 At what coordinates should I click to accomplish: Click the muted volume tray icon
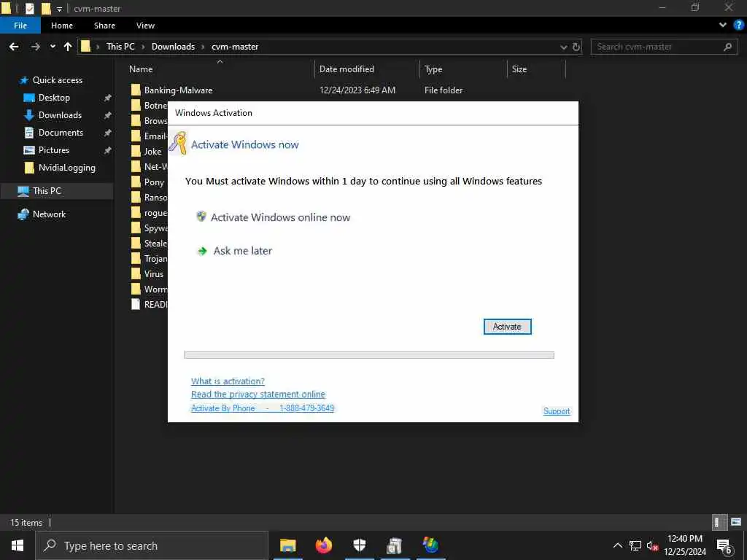(x=653, y=546)
